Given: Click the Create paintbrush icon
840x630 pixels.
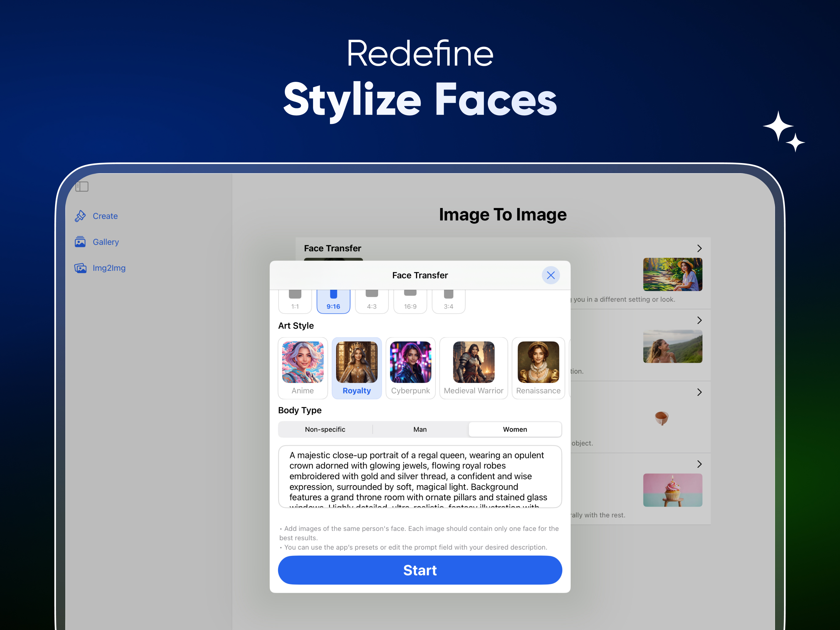Looking at the screenshot, I should [80, 216].
